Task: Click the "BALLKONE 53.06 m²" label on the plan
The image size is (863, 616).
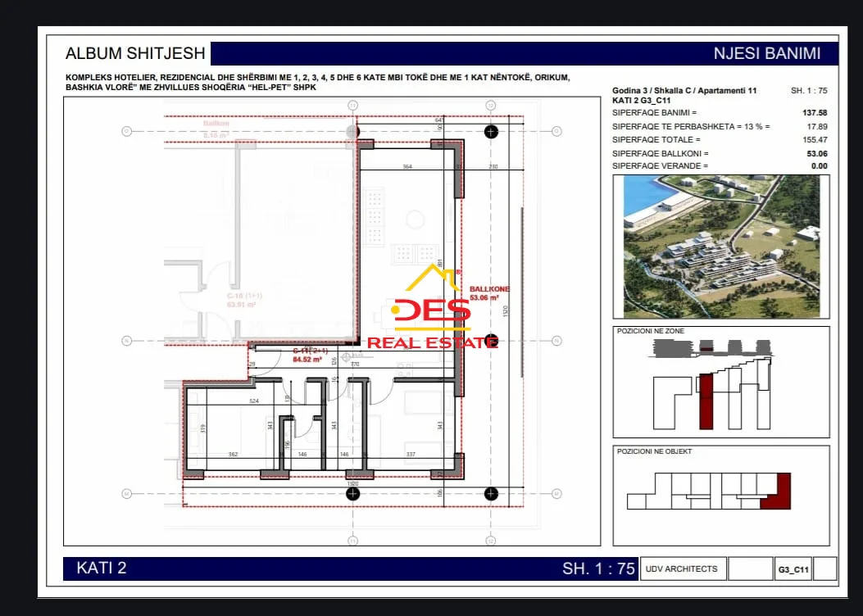Action: pos(489,293)
